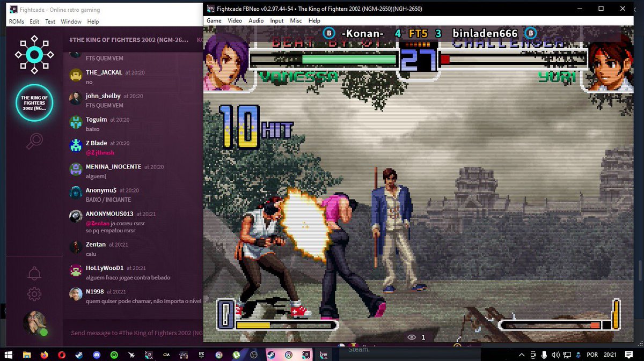Show hidden system tray icons
Image resolution: width=644 pixels, height=361 pixels.
[x=522, y=355]
